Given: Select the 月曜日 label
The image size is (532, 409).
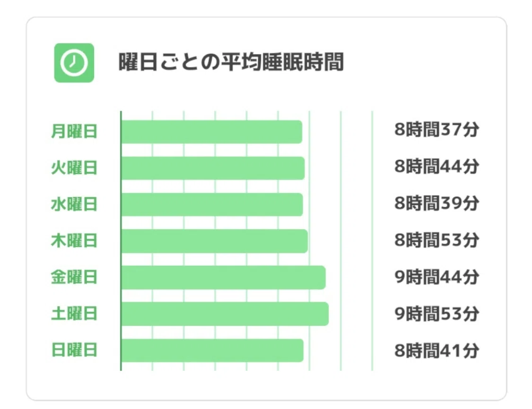Looking at the screenshot, I should click(x=74, y=131).
